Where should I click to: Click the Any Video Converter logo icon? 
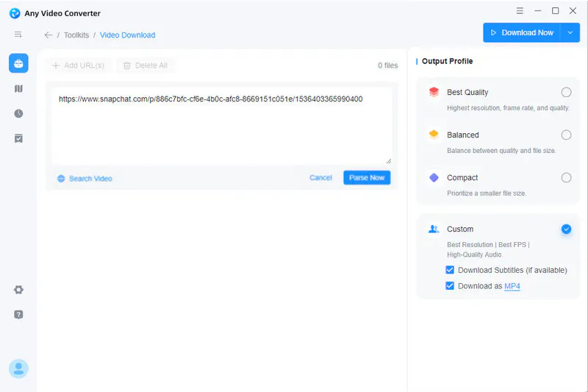click(15, 13)
